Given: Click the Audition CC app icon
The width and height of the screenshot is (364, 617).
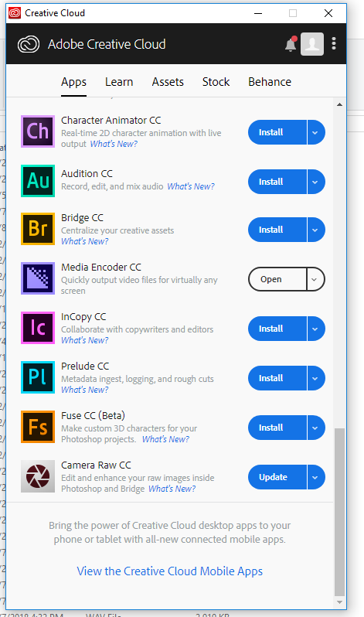Looking at the screenshot, I should tap(38, 181).
